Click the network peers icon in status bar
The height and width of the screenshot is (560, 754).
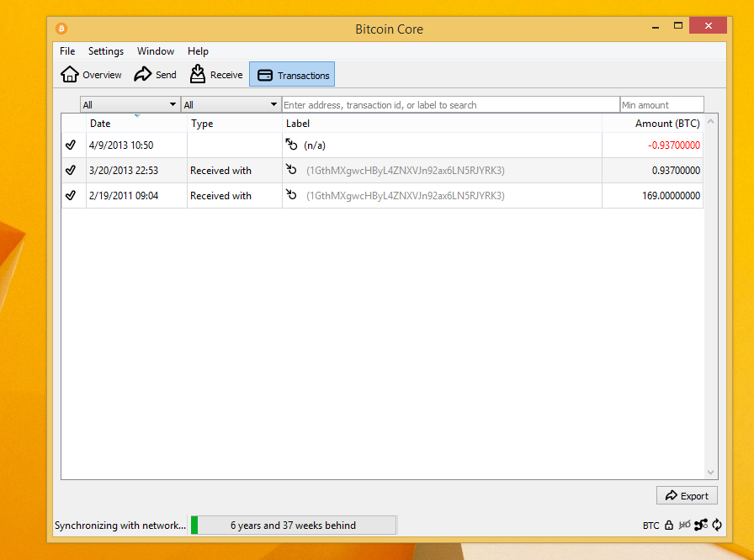tap(701, 525)
